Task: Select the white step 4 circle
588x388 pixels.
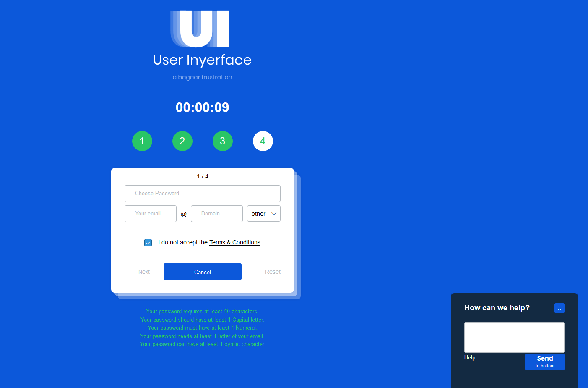Action: coord(263,141)
